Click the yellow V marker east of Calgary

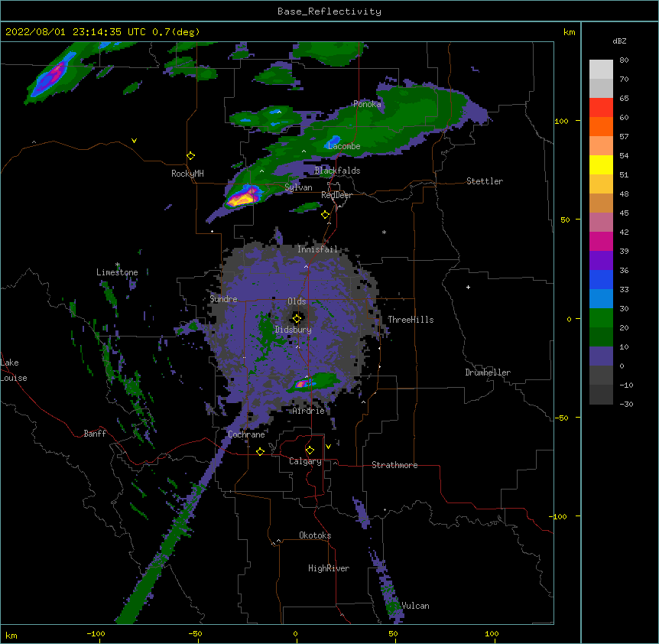pyautogui.click(x=328, y=447)
